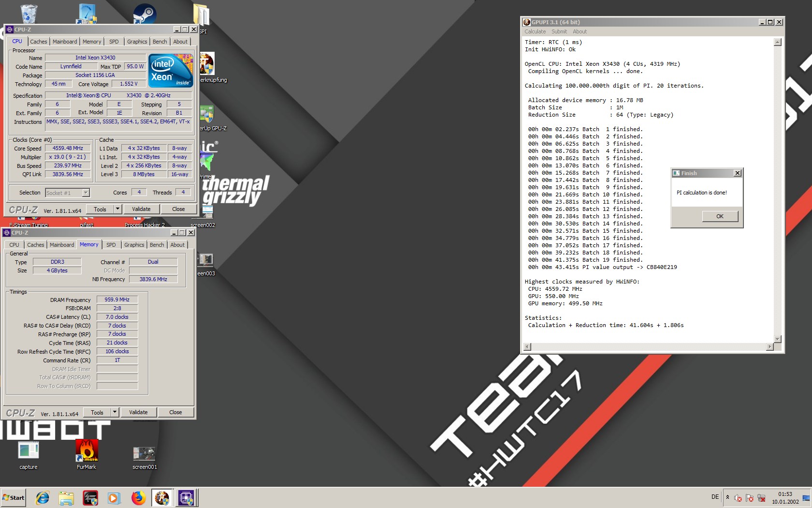812x508 pixels.
Task: Click the Memory Type field DDR3
Action: tap(57, 262)
